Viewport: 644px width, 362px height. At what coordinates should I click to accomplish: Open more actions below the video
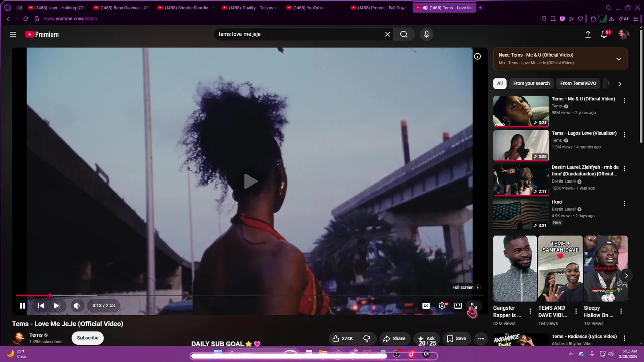pyautogui.click(x=480, y=338)
